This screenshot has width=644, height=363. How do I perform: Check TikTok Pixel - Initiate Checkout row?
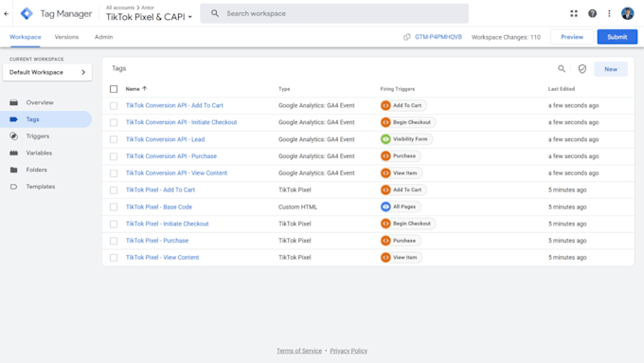click(x=114, y=224)
